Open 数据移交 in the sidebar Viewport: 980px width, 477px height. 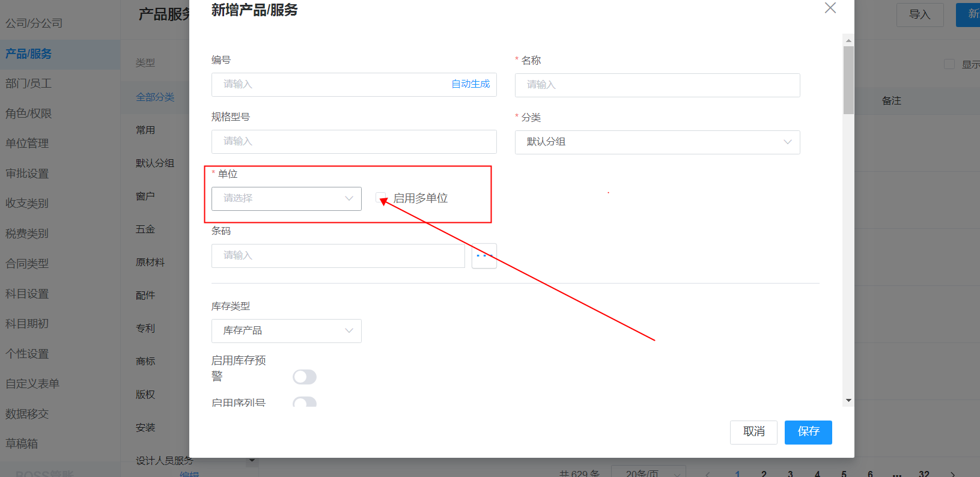(27, 414)
